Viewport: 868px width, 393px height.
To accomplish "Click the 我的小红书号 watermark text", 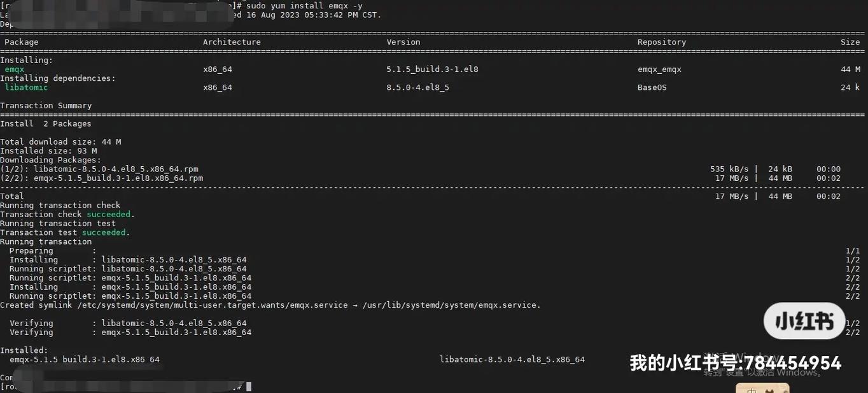I will (735, 363).
